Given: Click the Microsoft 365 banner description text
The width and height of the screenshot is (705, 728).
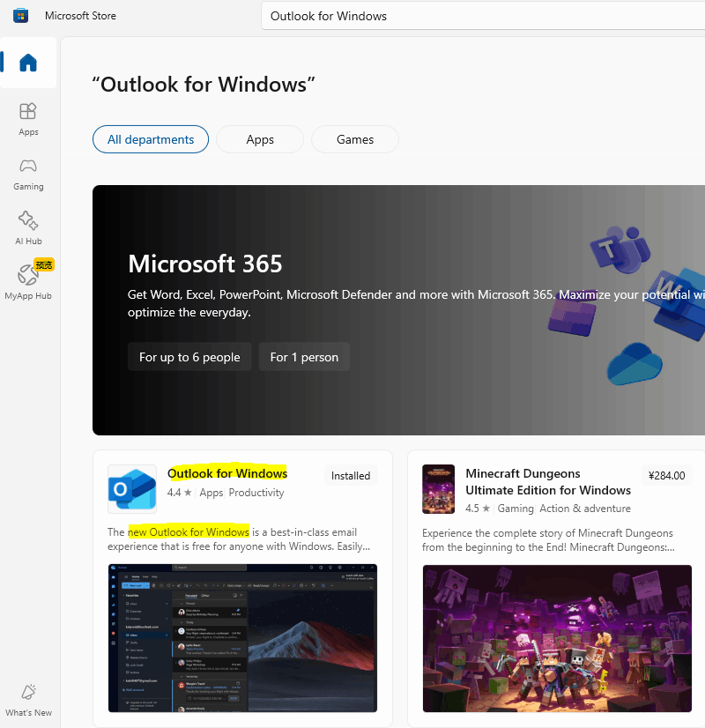Looking at the screenshot, I should click(x=415, y=303).
